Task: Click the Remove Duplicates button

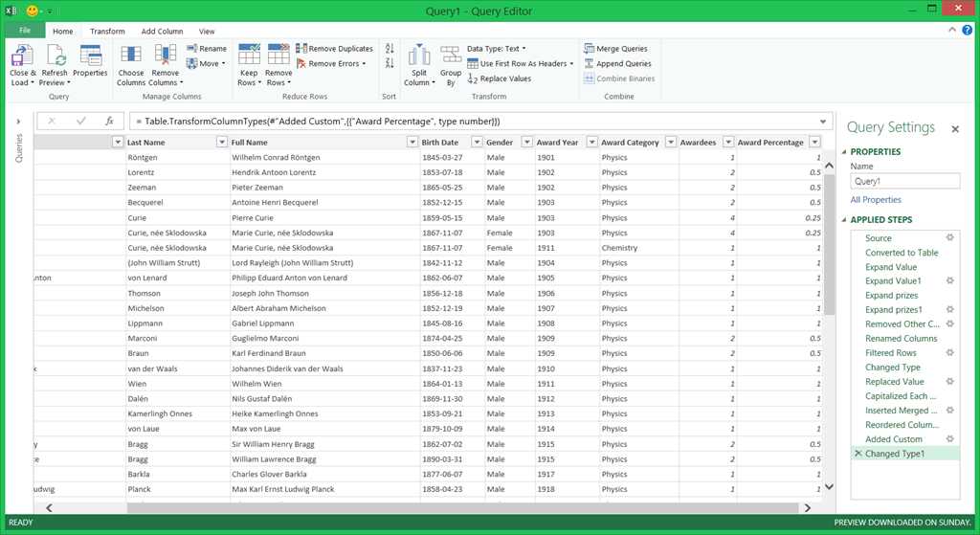Action: (334, 49)
